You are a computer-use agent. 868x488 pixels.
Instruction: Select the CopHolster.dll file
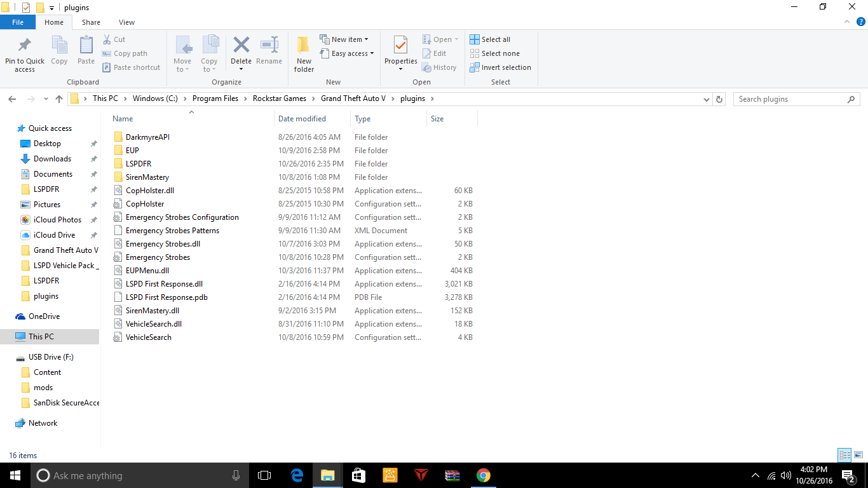click(x=150, y=191)
